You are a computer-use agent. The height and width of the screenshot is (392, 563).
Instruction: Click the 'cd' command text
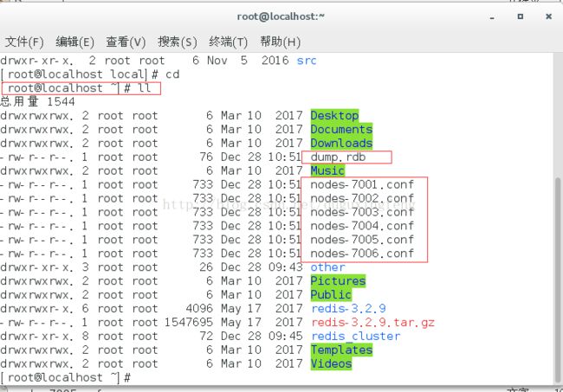pyautogui.click(x=172, y=74)
